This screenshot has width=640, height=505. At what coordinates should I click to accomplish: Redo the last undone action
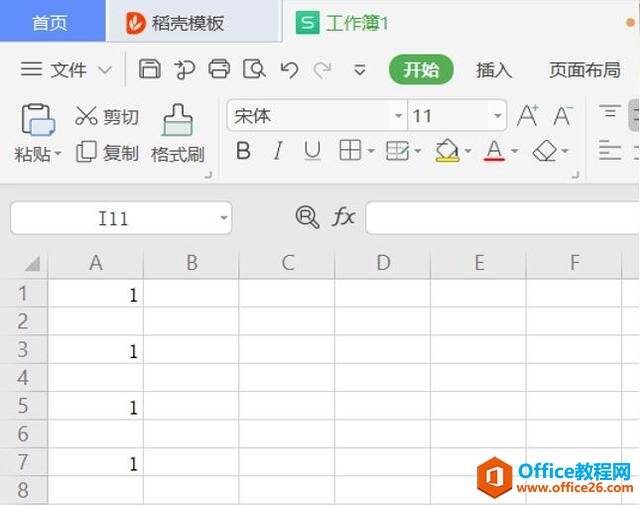[322, 69]
